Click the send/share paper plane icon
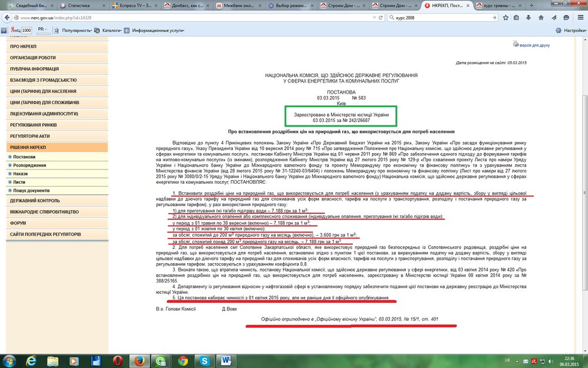Viewport: 588px width, 368px height. [x=554, y=18]
